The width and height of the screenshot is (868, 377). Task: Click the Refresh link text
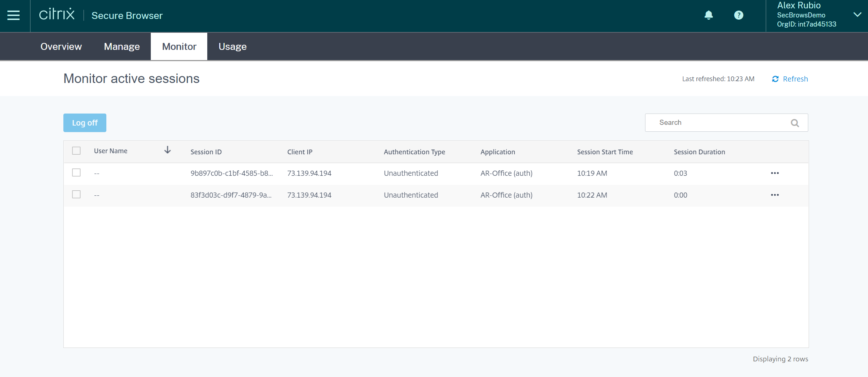[795, 79]
